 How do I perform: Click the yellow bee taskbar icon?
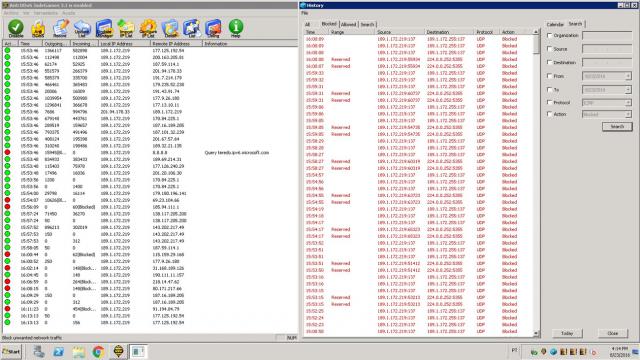pyautogui.click(x=118, y=351)
